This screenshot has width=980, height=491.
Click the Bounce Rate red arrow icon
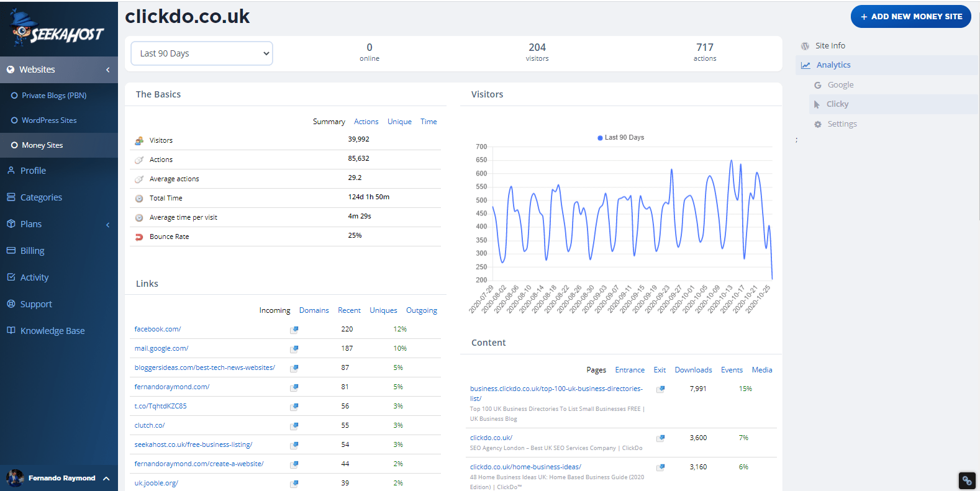click(x=139, y=237)
